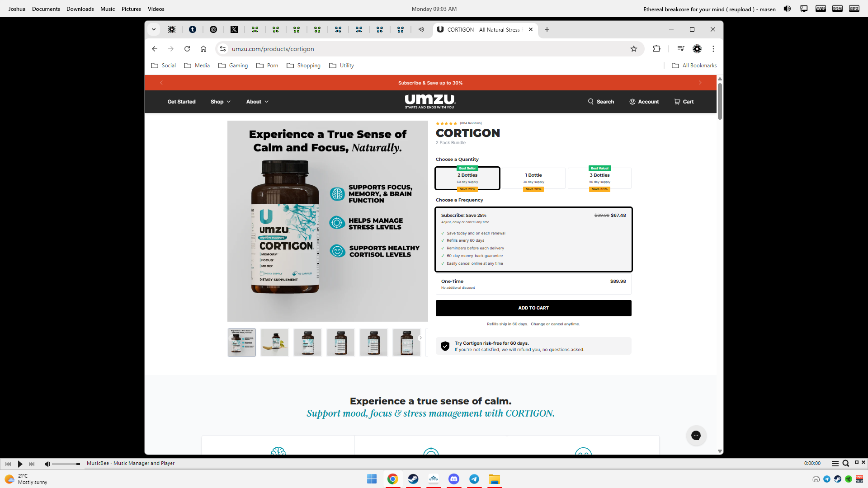Screen dimensions: 868x488
Task: Open Chrome's three-dot menu
Action: [713, 49]
